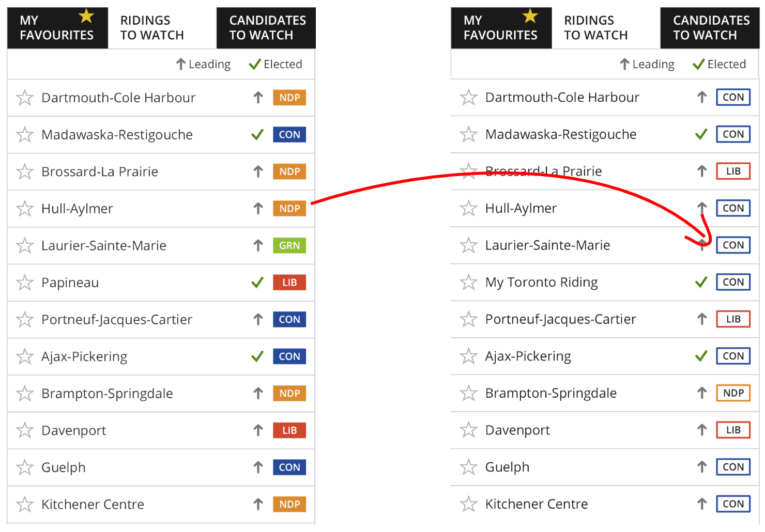Click the leading arrow beside left Hull-Aylmer
The image size is (765, 532).
tap(258, 209)
